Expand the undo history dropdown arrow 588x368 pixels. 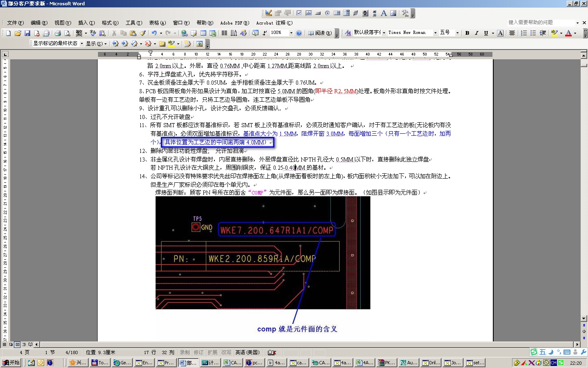click(x=160, y=33)
